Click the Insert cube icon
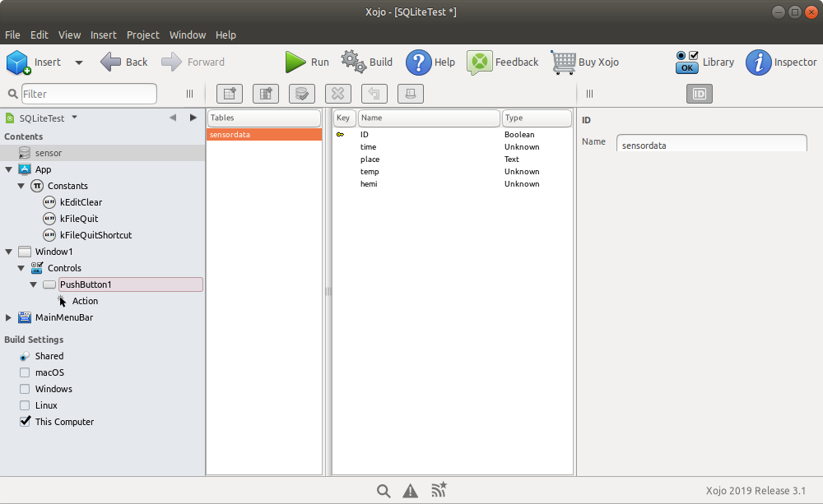Screen dimensions: 823x504 pyautogui.click(x=19, y=62)
